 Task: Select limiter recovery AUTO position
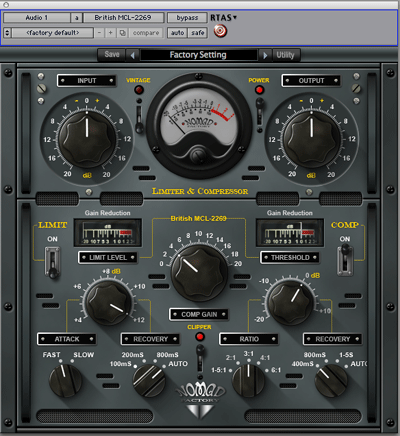(x=178, y=364)
